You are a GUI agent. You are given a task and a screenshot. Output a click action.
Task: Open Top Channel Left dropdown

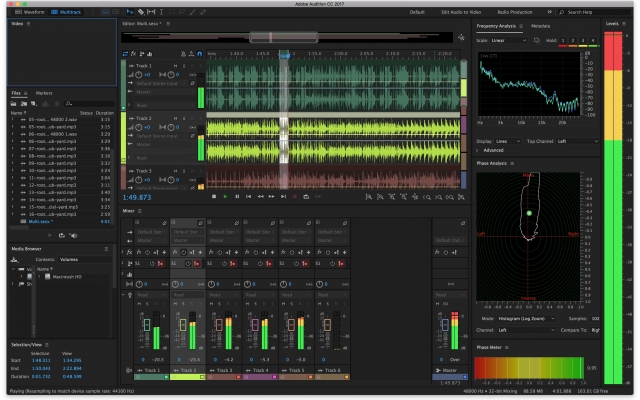click(x=577, y=141)
